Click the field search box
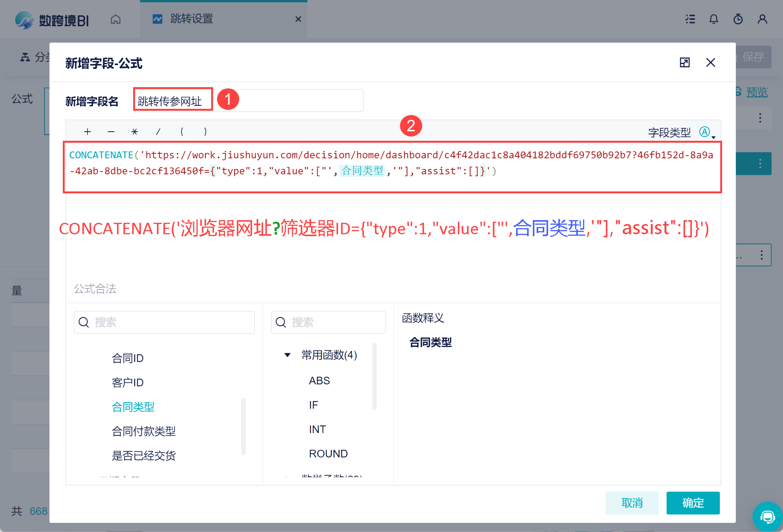 click(164, 322)
